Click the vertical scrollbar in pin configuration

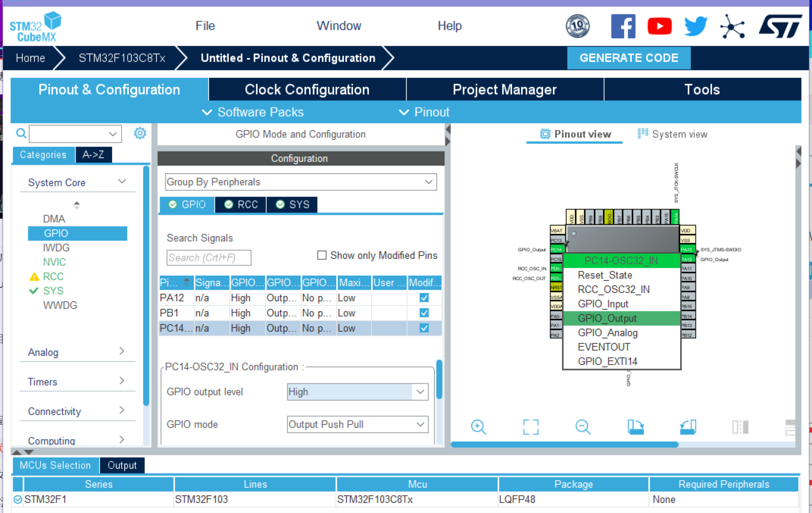439,379
